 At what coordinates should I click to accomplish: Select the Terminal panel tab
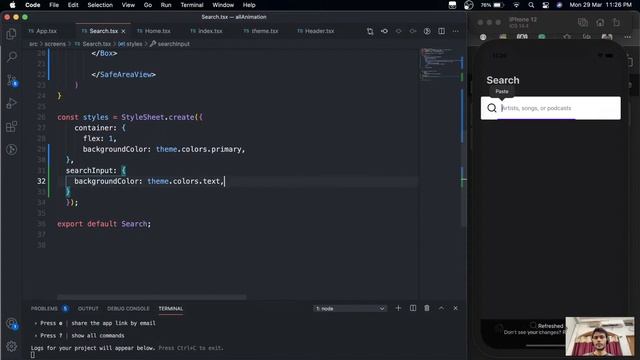(x=171, y=308)
